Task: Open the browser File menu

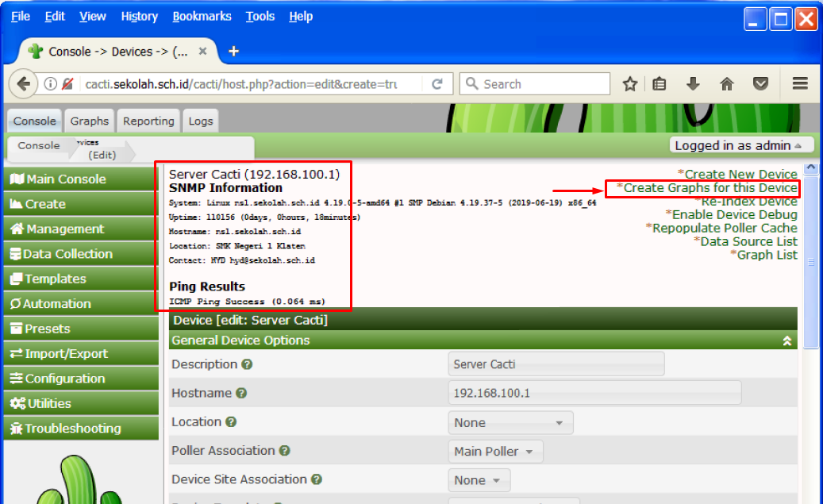Action: [x=21, y=17]
